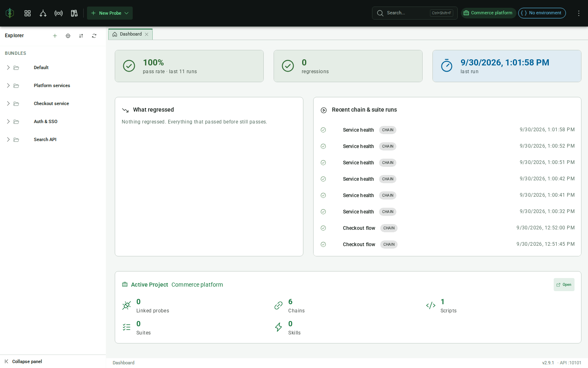588x368 pixels.
Task: Open the kebab more-options menu
Action: (x=579, y=13)
